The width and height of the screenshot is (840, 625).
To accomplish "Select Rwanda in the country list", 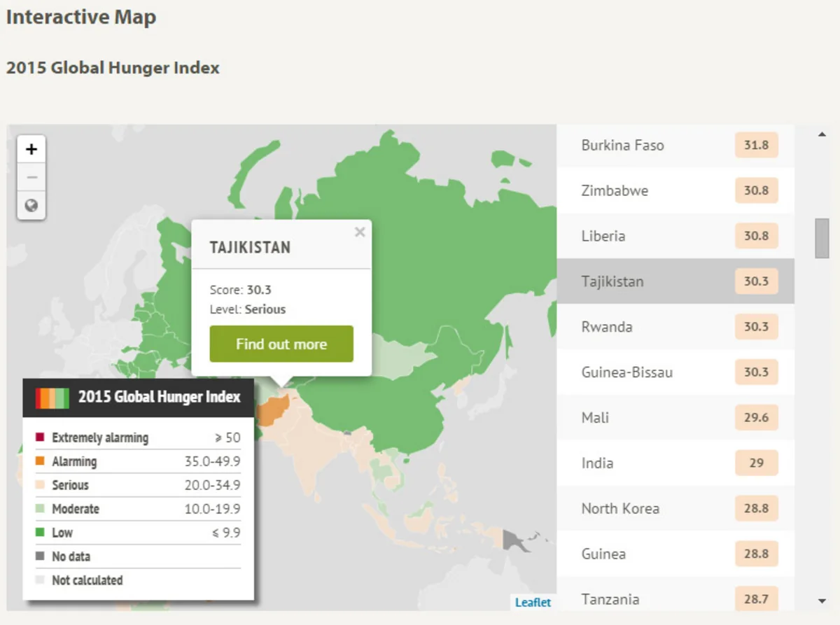I will (675, 327).
